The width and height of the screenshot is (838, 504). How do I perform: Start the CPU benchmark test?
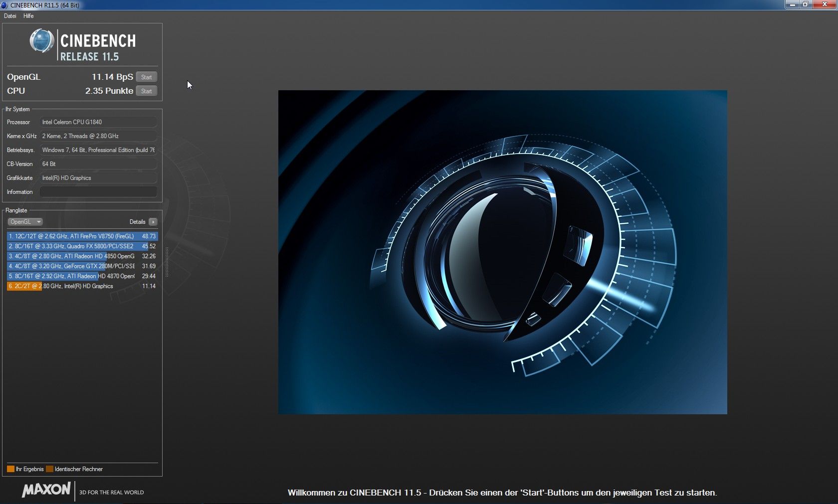(x=147, y=91)
